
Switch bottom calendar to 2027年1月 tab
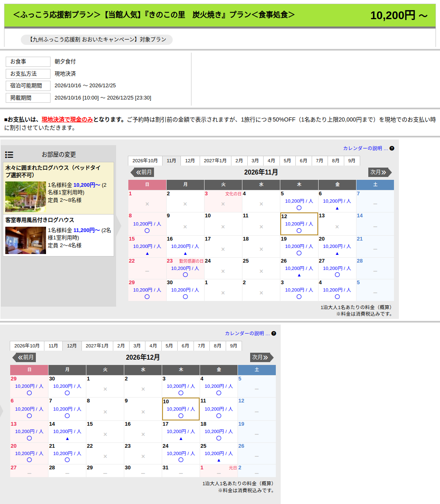point(97,346)
